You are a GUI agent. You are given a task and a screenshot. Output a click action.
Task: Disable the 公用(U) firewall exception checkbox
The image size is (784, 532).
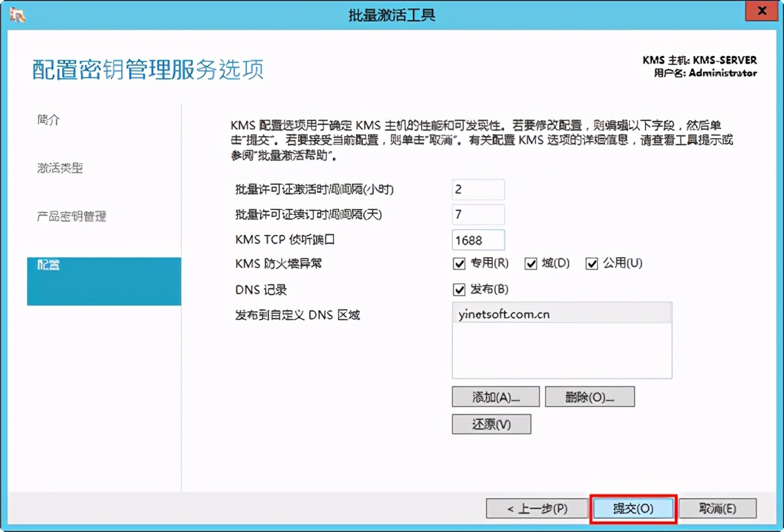point(592,263)
